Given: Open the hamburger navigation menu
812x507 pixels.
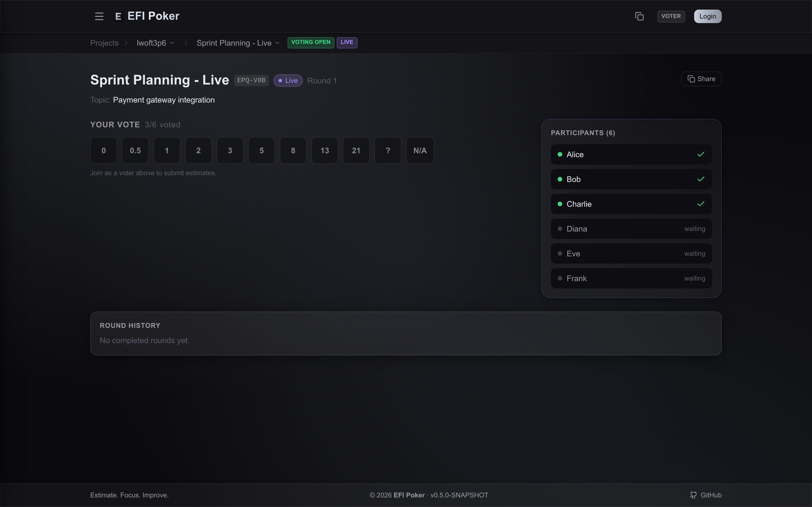Looking at the screenshot, I should pos(99,16).
